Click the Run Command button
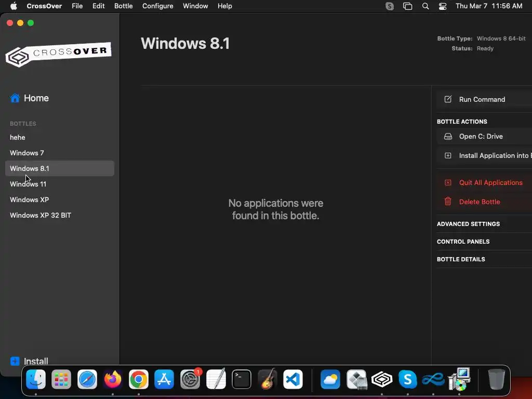The image size is (532, 399). [x=484, y=99]
